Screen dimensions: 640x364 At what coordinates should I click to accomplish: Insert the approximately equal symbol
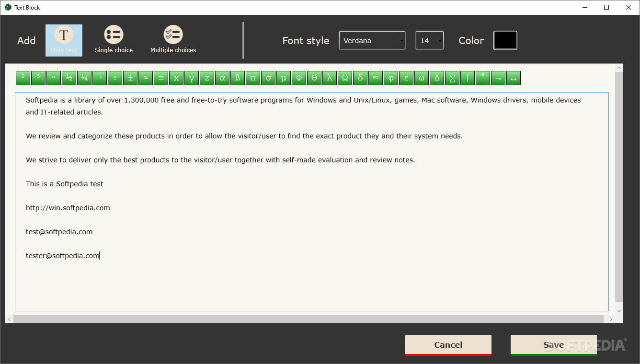(146, 78)
